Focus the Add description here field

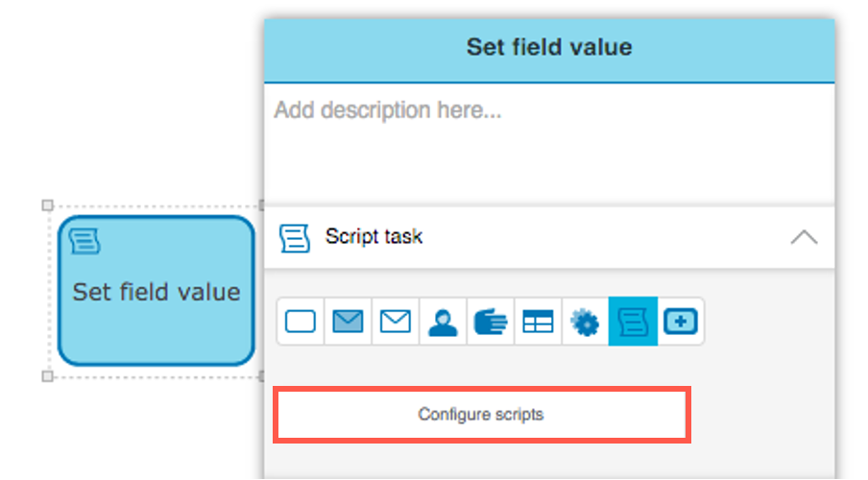[x=548, y=144]
